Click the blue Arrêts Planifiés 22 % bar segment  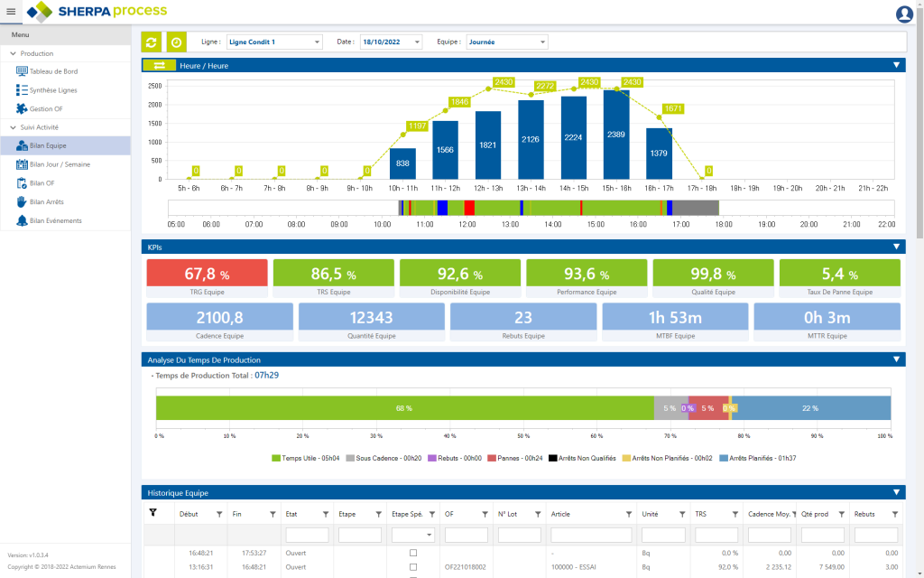click(x=809, y=408)
